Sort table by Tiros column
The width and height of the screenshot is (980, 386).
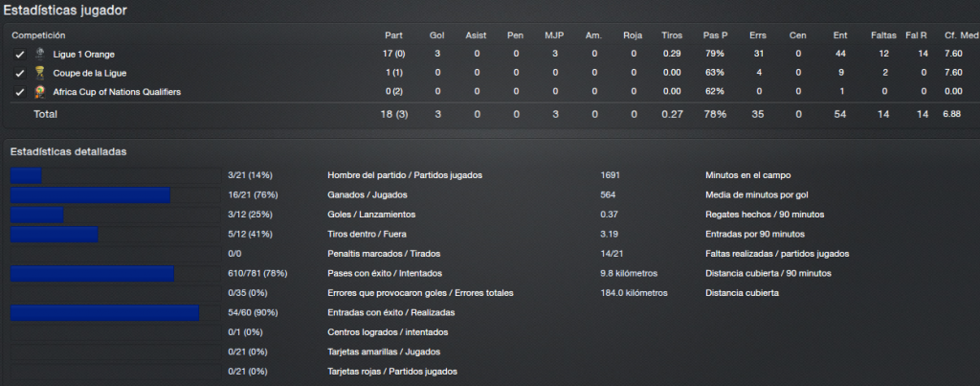click(x=672, y=35)
